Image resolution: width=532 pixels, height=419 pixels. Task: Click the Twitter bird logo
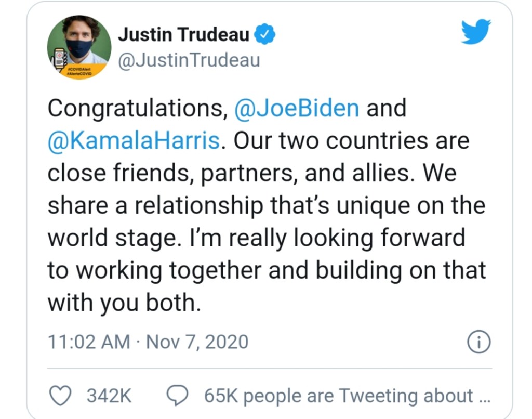(475, 33)
